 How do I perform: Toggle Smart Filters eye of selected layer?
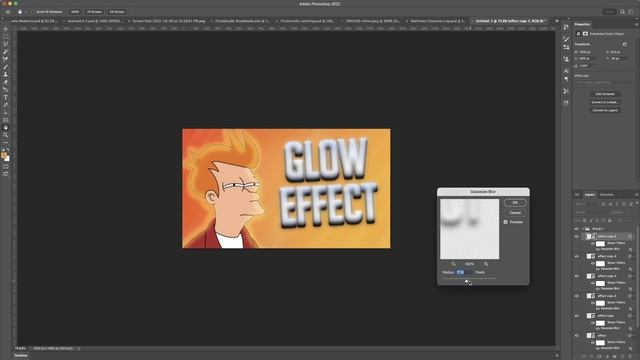(592, 243)
